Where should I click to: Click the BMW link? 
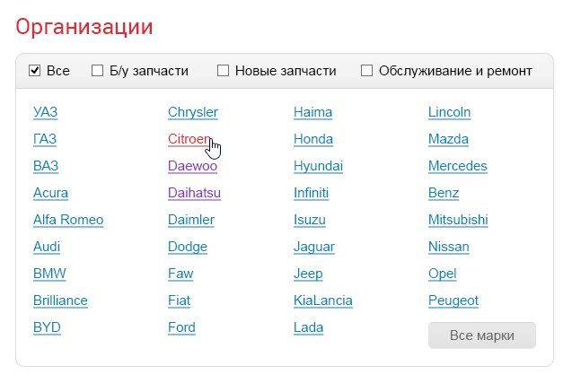pyautogui.click(x=49, y=274)
